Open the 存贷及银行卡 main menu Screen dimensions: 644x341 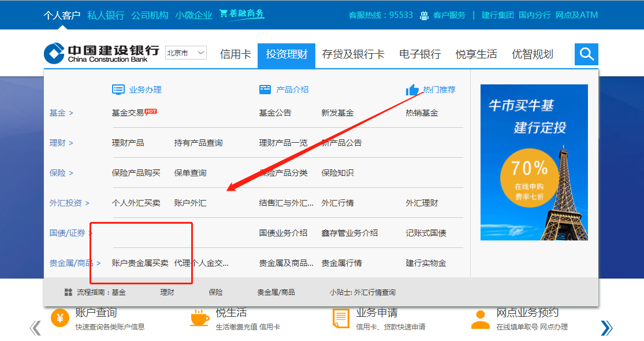(x=353, y=54)
